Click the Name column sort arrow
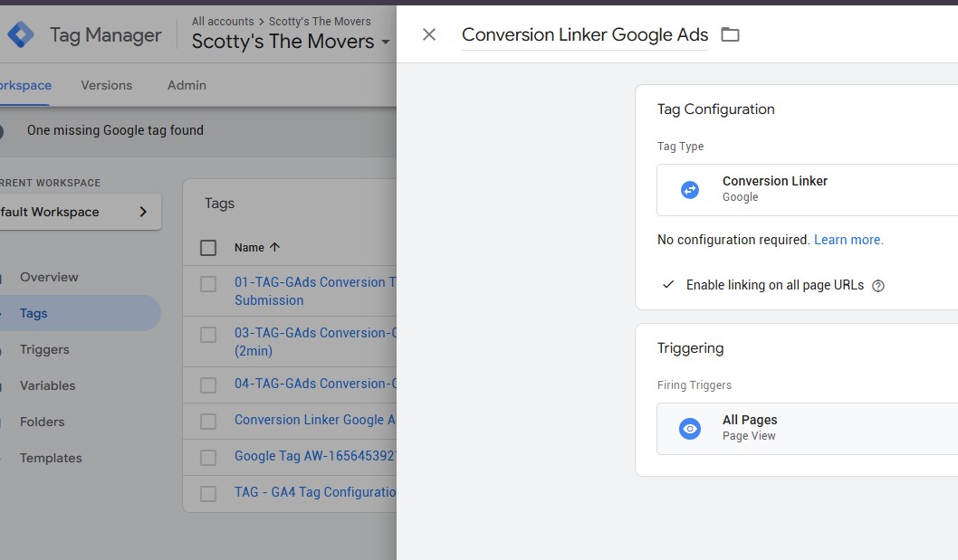Viewport: 958px width, 560px height. coord(274,247)
